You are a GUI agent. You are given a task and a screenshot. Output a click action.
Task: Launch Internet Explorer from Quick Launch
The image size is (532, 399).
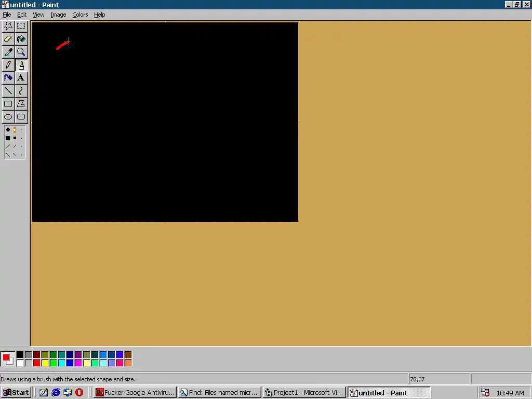(x=55, y=393)
